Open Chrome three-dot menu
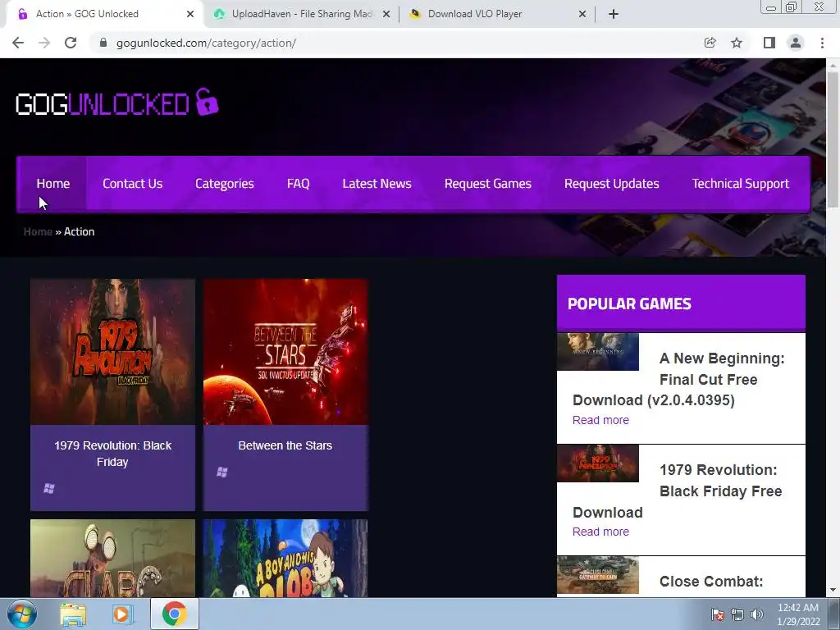840x630 pixels. pos(822,43)
